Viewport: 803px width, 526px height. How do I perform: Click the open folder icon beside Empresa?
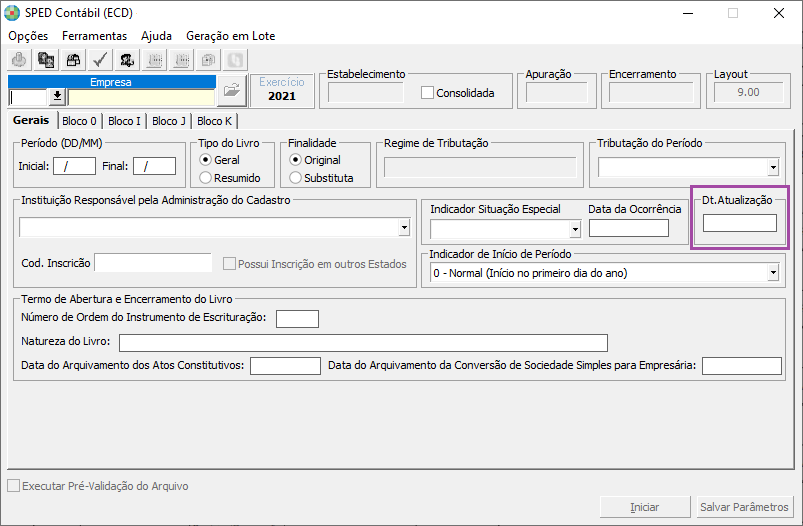(x=232, y=91)
